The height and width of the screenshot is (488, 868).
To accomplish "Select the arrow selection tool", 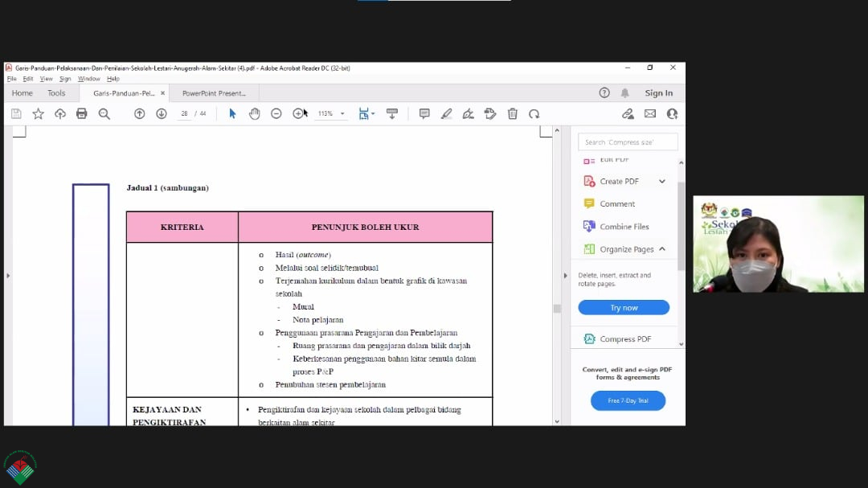I will 232,113.
